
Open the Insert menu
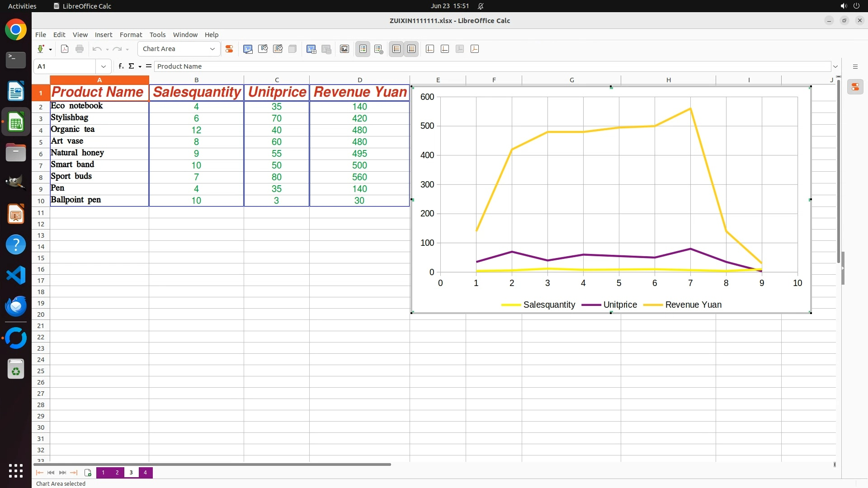click(103, 35)
